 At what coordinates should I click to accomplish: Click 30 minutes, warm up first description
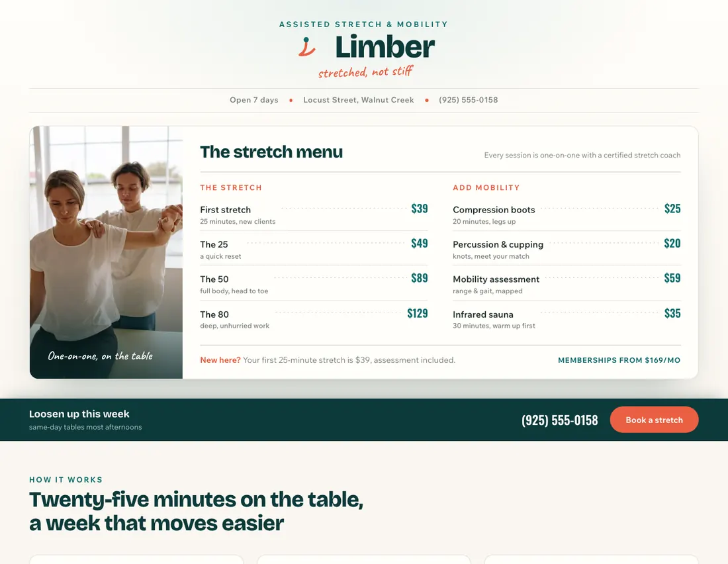(494, 326)
